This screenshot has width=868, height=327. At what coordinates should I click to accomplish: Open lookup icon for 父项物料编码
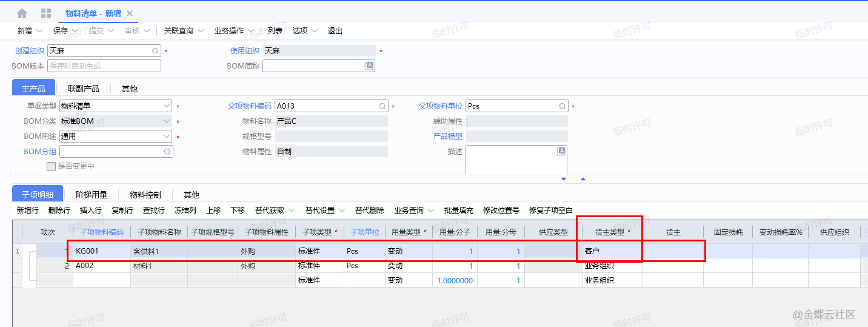(x=382, y=106)
